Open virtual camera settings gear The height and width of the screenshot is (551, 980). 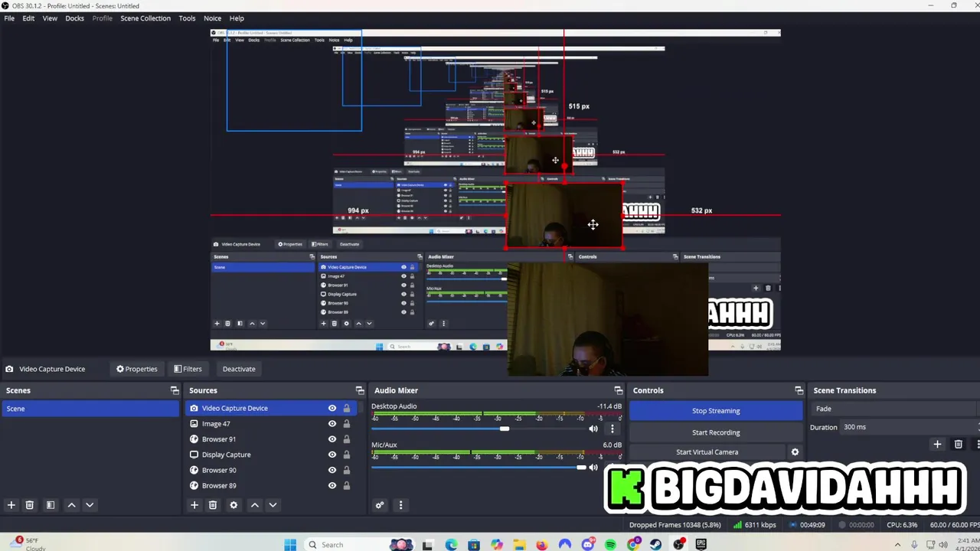(795, 452)
